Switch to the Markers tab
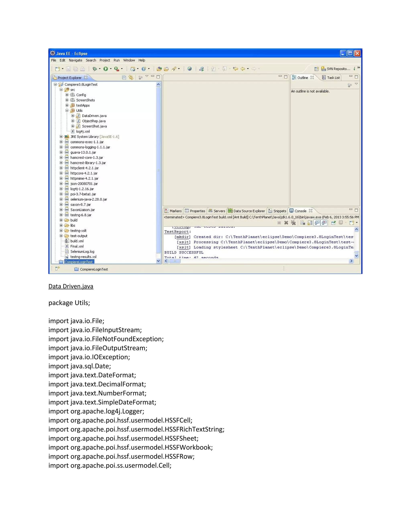This screenshot has height=532, width=411. (173, 211)
